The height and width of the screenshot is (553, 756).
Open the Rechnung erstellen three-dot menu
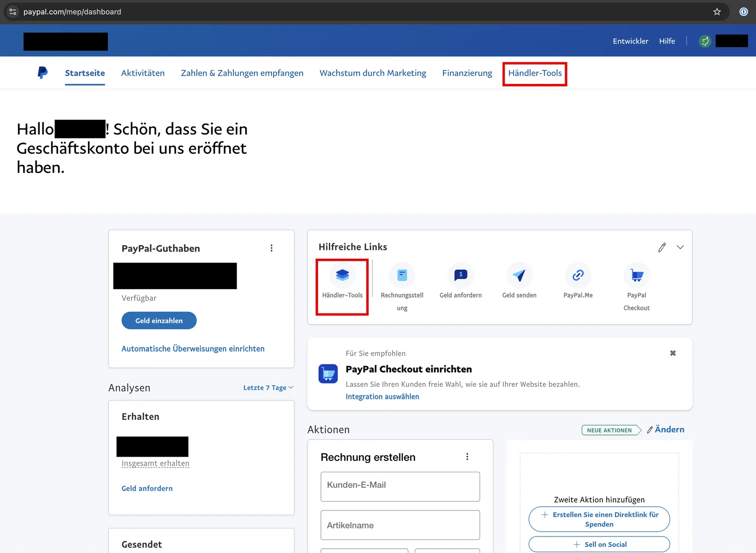[x=467, y=457]
